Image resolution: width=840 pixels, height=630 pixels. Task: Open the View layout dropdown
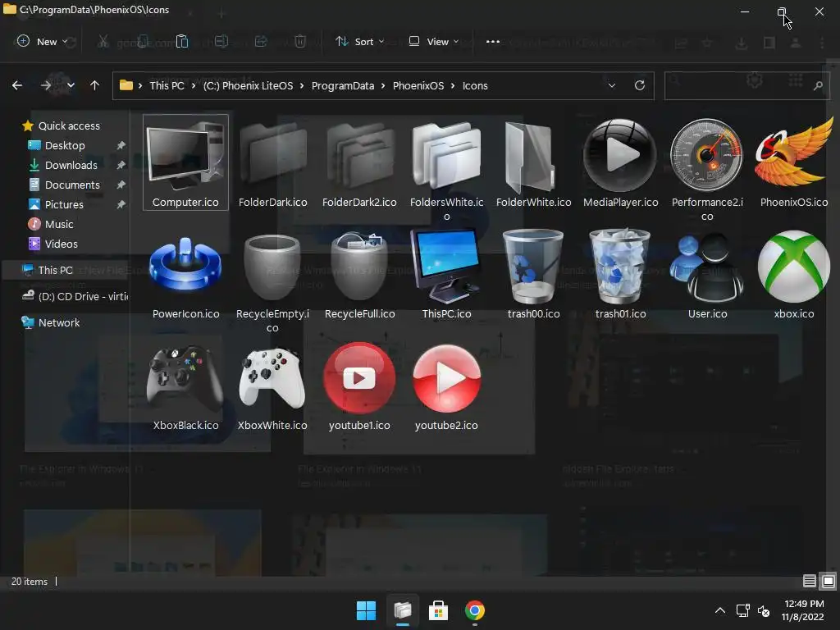click(x=433, y=41)
